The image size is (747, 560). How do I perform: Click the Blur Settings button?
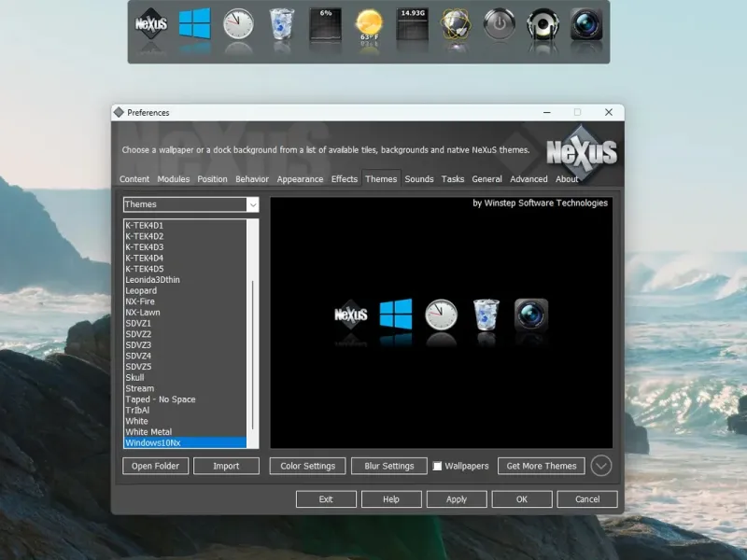coord(388,466)
